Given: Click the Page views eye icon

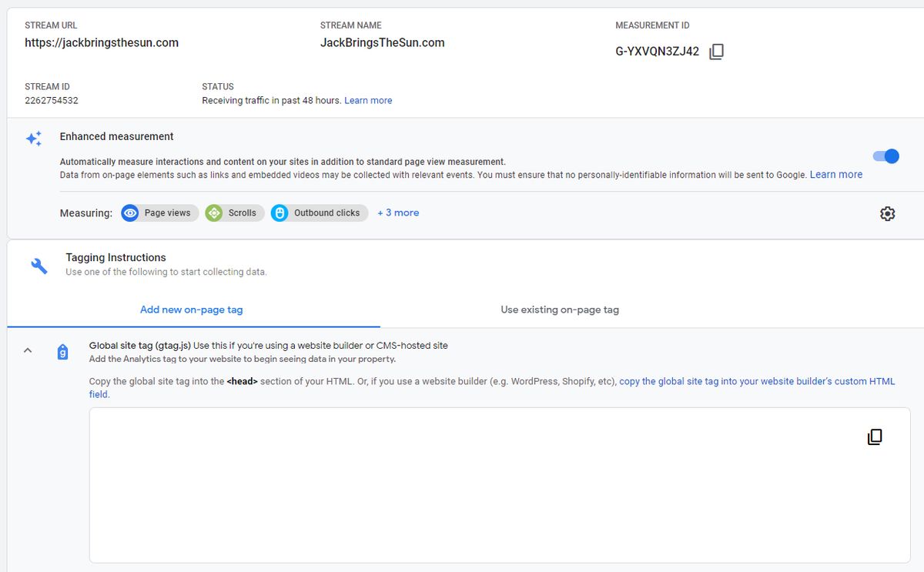Looking at the screenshot, I should pos(130,213).
